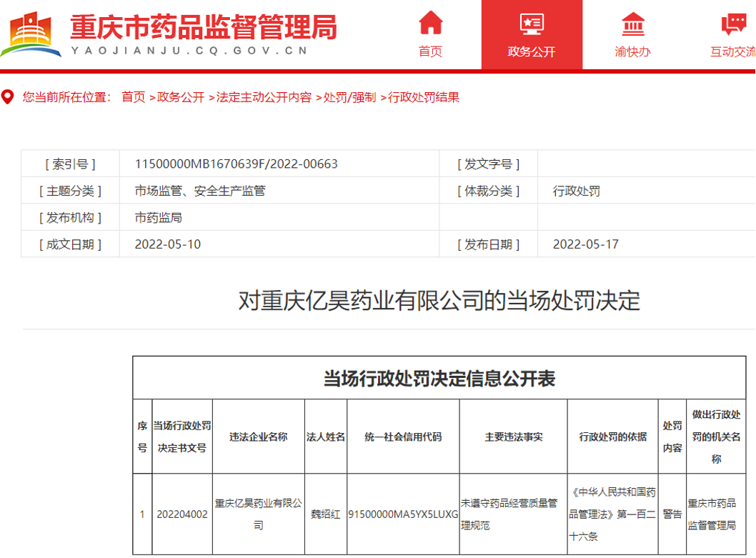Click the [ 发布日期 ] label
Image resolution: width=756 pixels, height=558 pixels.
point(489,244)
